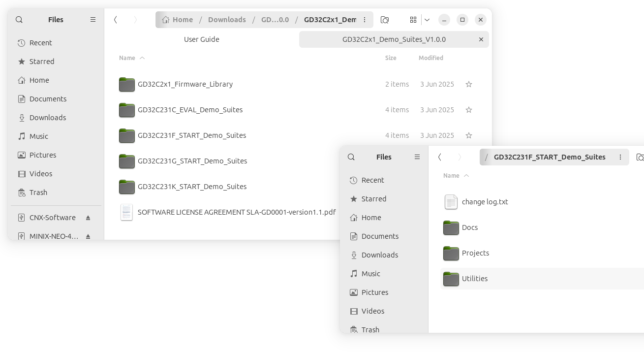Open Recent in the back window sidebar
Viewport: 644px width, 353px height.
pyautogui.click(x=56, y=43)
